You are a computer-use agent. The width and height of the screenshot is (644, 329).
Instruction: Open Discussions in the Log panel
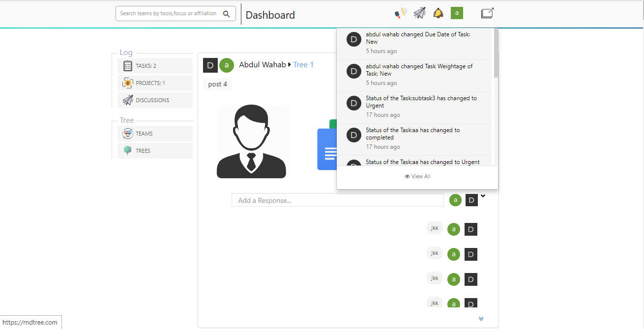[x=155, y=100]
